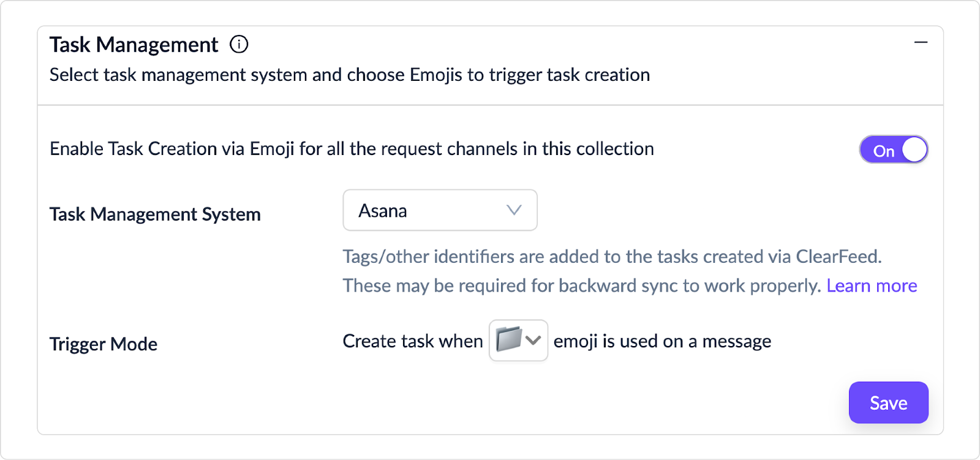
Task: Click the Asana text in the selector field
Action: [383, 210]
